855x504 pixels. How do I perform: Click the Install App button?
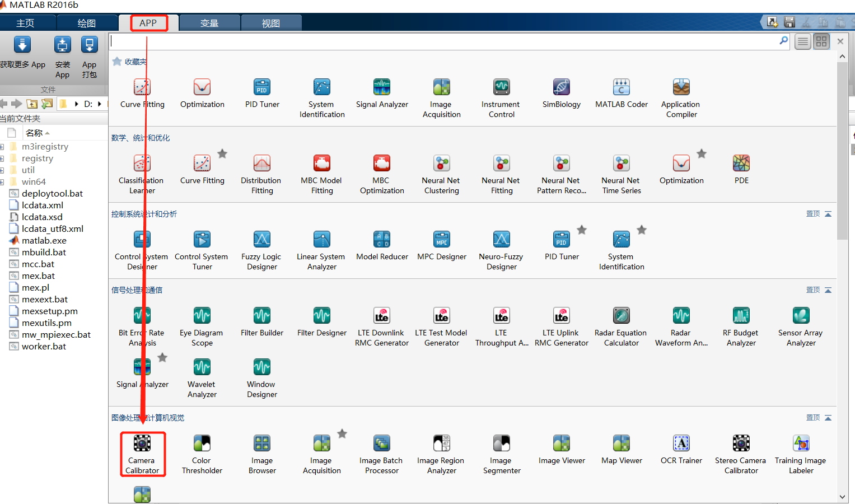coord(62,57)
